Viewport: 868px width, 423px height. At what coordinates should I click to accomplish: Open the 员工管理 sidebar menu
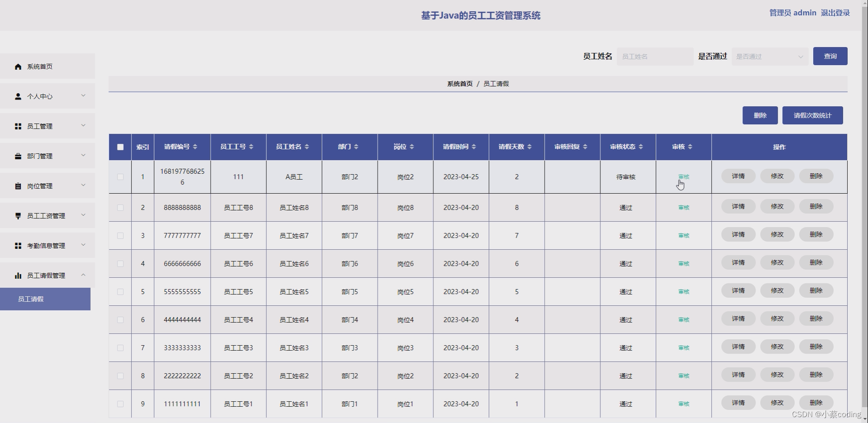point(48,126)
